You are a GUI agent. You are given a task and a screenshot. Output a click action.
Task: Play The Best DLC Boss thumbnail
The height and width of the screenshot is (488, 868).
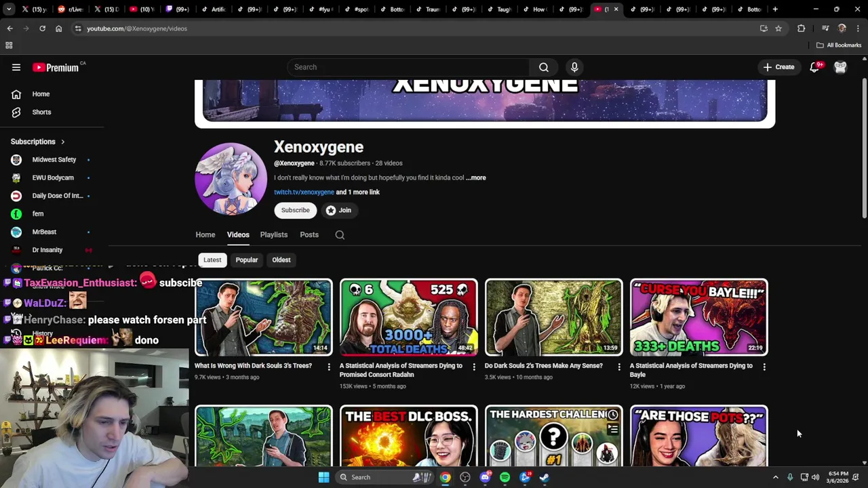pyautogui.click(x=409, y=436)
